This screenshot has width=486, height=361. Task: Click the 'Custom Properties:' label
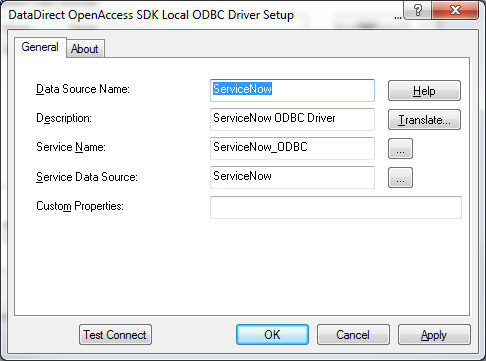pyautogui.click(x=80, y=206)
